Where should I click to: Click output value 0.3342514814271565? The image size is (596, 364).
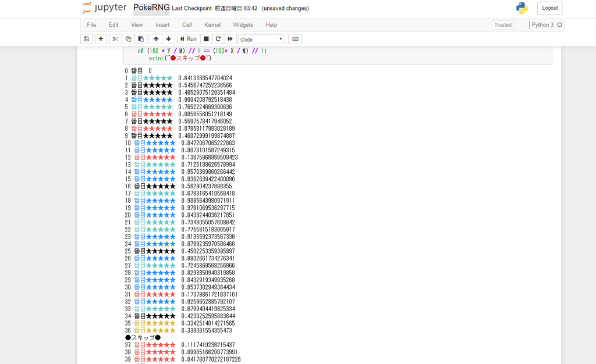pos(208,323)
